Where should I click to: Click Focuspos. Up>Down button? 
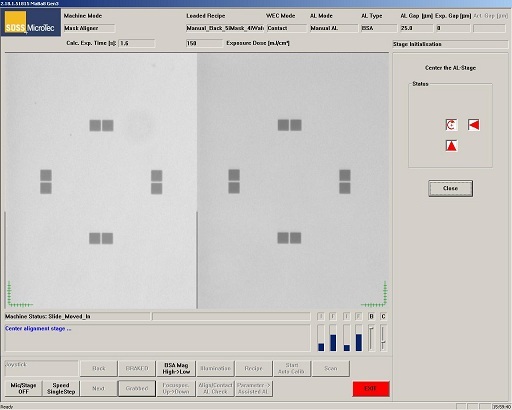176,388
